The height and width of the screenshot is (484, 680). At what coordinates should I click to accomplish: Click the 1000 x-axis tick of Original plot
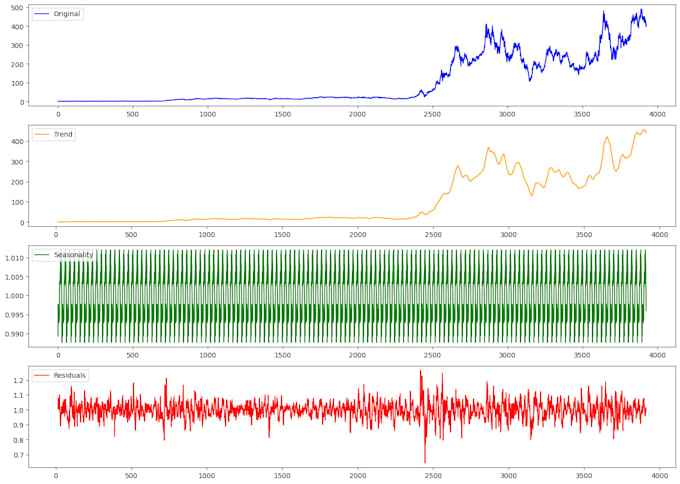[208, 114]
